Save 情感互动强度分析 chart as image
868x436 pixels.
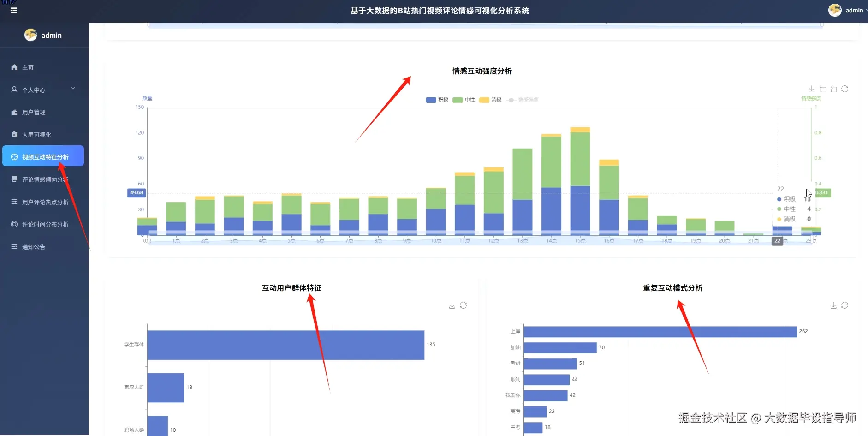pyautogui.click(x=812, y=89)
